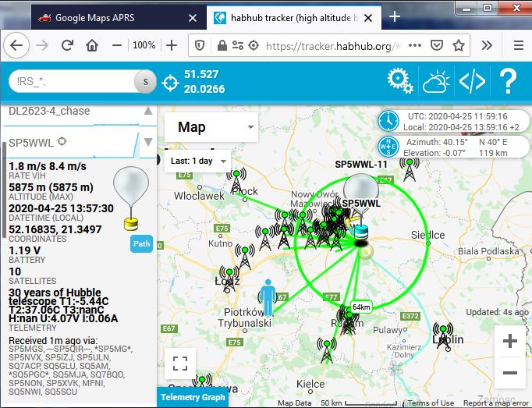This screenshot has height=408, width=532.
Task: Click the SP5WWL vehicle name
Action: point(31,143)
